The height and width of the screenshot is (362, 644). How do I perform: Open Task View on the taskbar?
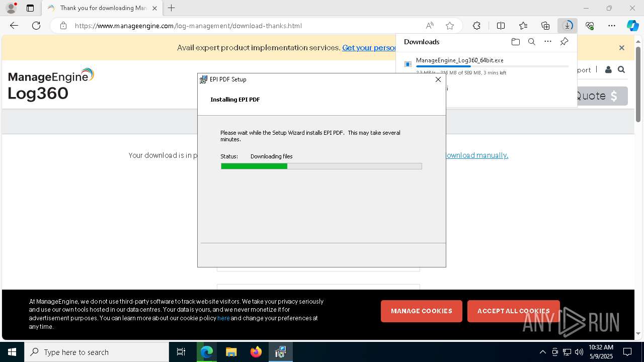pyautogui.click(x=181, y=352)
